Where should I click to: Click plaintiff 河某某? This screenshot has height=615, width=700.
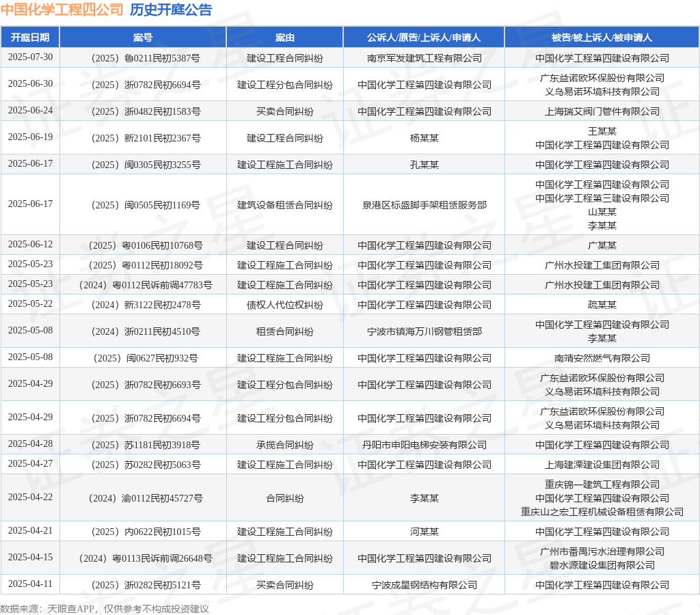click(x=425, y=532)
